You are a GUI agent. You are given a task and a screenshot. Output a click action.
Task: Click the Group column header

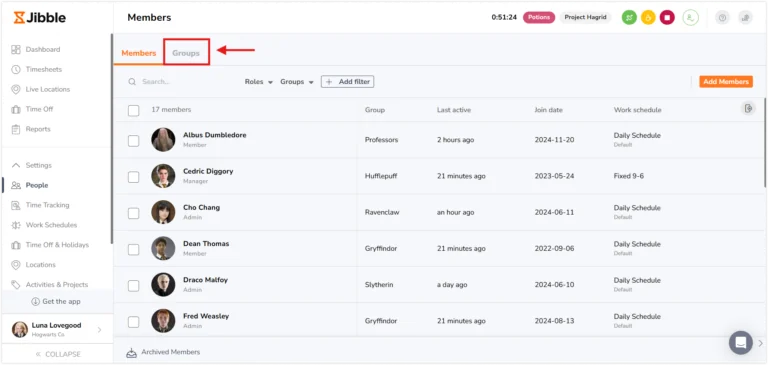click(x=375, y=110)
